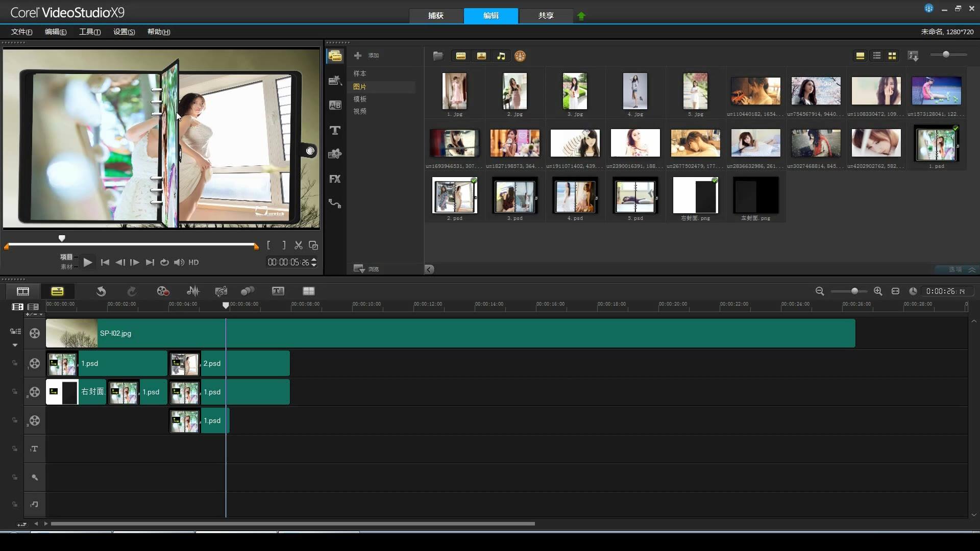Click the 添加 add folder button
The height and width of the screenshot is (551, 980).
click(366, 55)
